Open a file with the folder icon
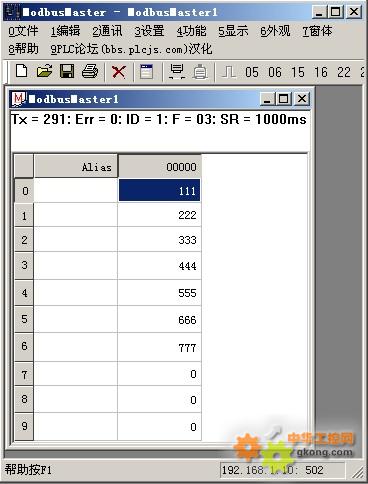Viewport: 368px width, 484px height. coord(44,71)
